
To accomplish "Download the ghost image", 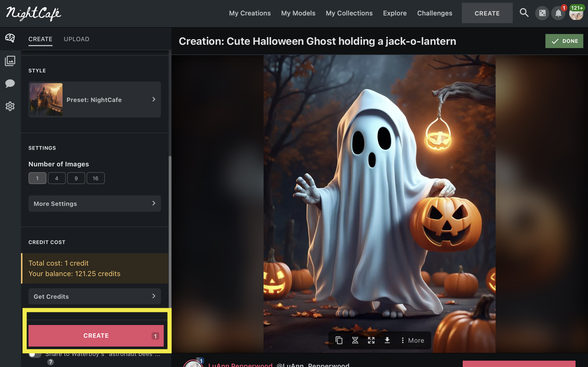I will pyautogui.click(x=387, y=340).
